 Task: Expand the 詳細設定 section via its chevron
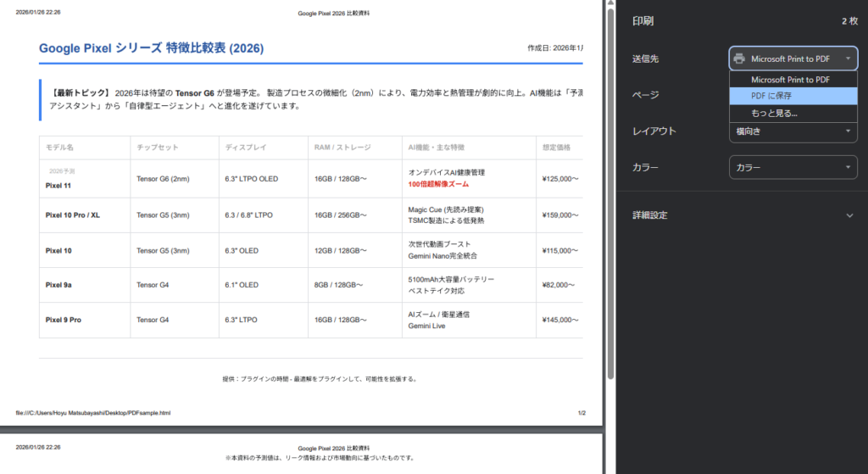tap(849, 215)
